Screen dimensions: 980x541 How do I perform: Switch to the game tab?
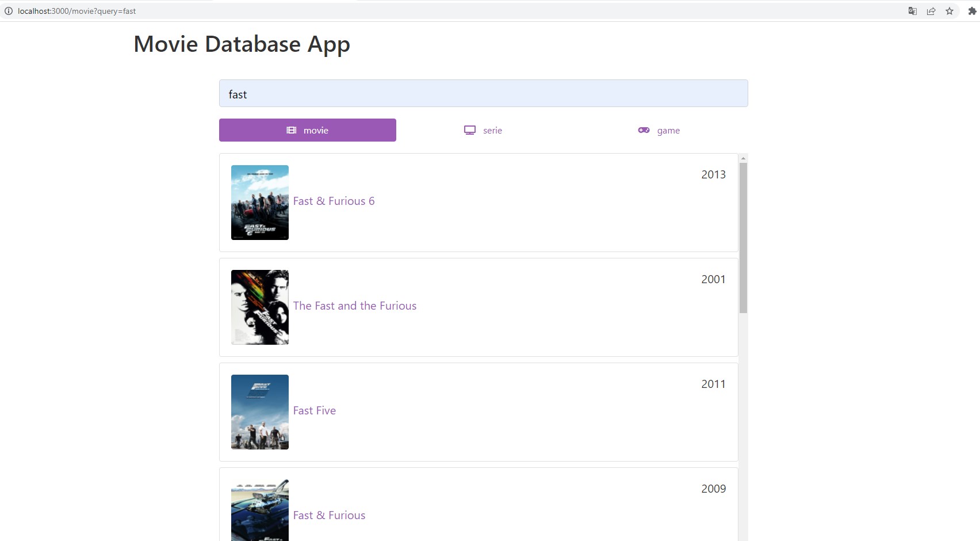click(x=659, y=130)
